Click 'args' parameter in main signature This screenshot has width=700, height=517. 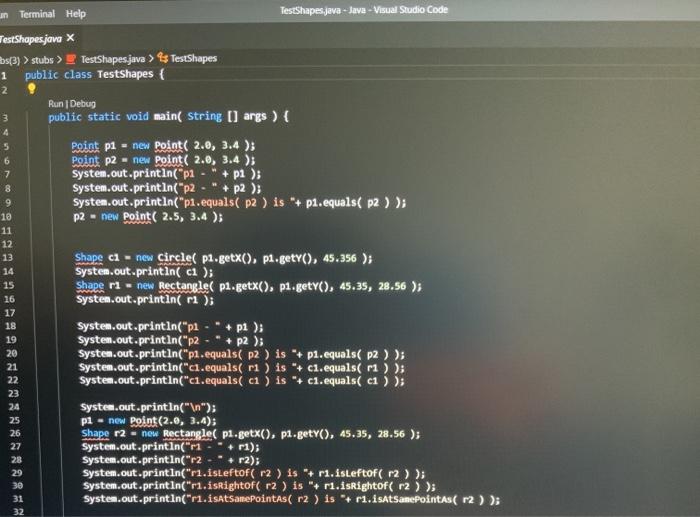pos(255,117)
